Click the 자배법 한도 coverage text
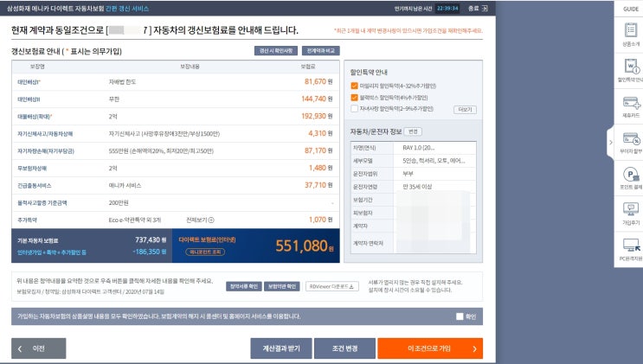Viewport: 643px width, 364px height. pos(122,82)
